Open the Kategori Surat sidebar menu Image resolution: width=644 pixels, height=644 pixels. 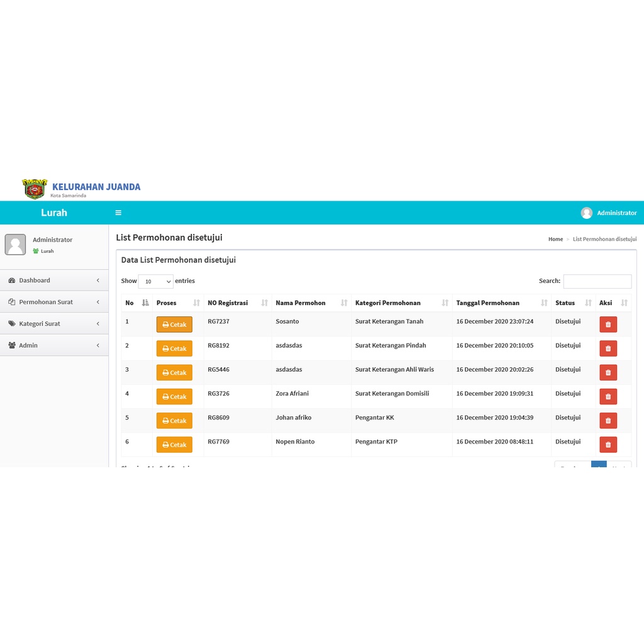(x=54, y=324)
